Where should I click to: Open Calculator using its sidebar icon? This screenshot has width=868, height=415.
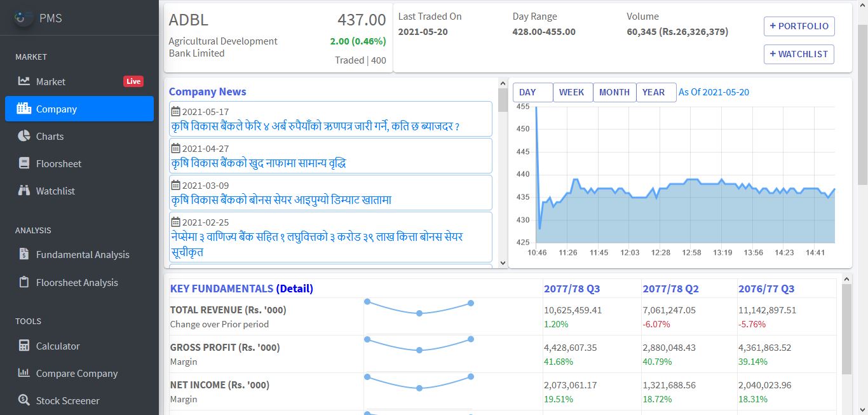click(24, 346)
